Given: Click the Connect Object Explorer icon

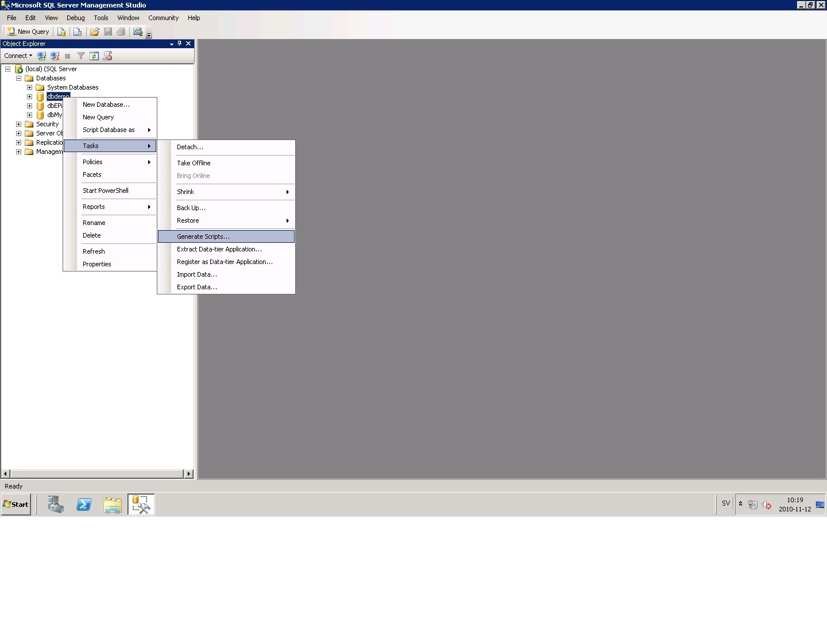Looking at the screenshot, I should click(41, 56).
